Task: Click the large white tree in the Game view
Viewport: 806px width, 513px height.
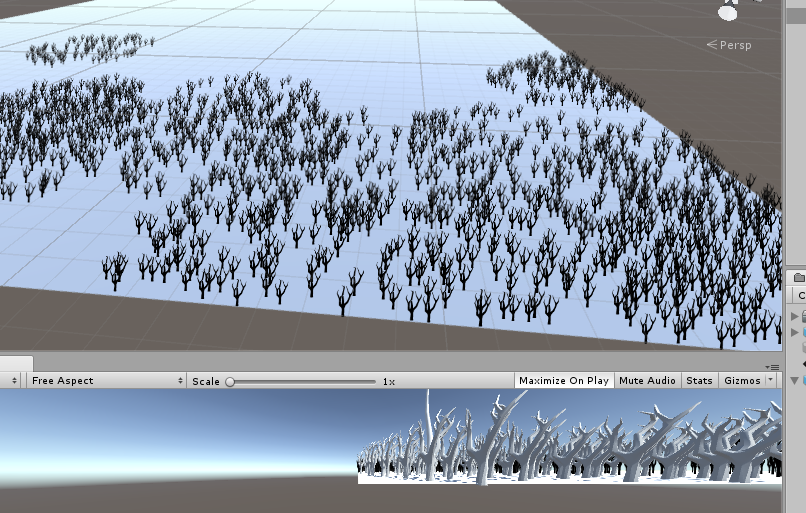Action: click(x=488, y=438)
